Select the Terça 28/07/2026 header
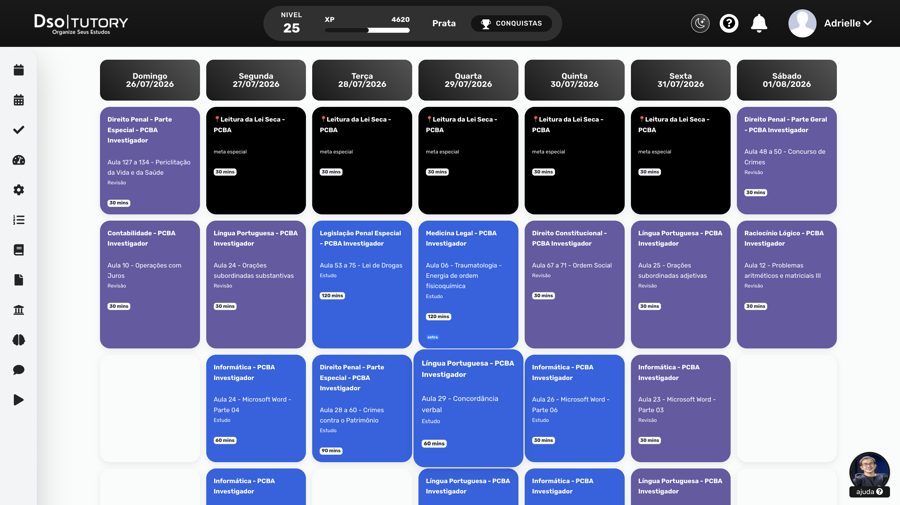900x505 pixels. click(x=362, y=80)
